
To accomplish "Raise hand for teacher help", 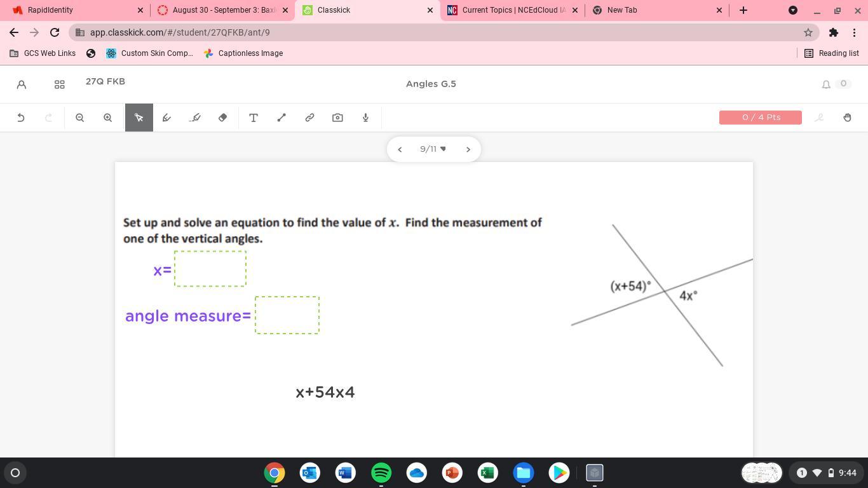I will tap(847, 118).
